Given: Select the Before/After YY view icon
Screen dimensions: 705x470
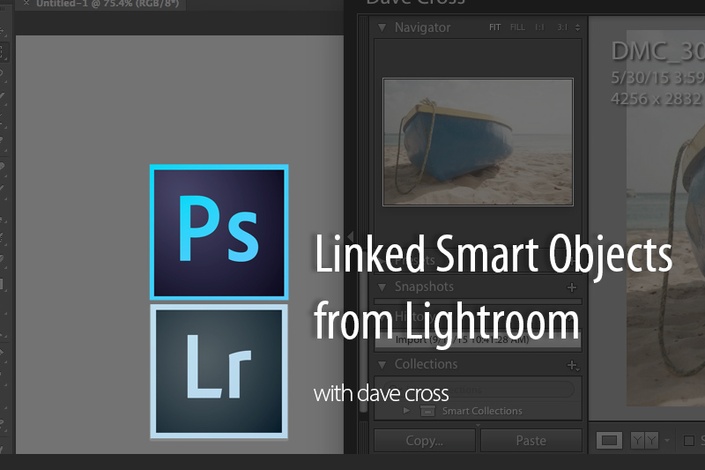Looking at the screenshot, I should click(644, 440).
